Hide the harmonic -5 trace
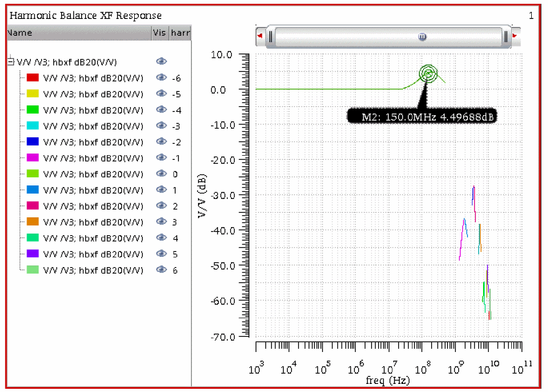The image size is (548, 392). (161, 94)
